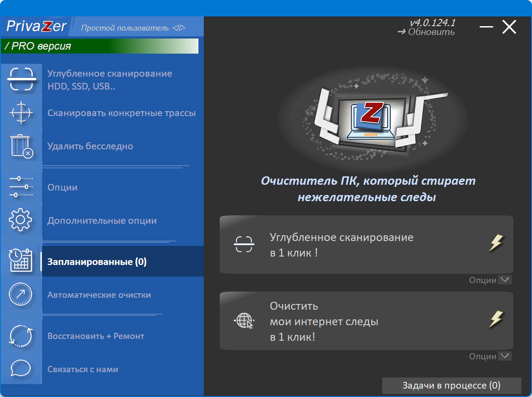This screenshot has width=532, height=397.
Task: Click the lightning bolt on internet traces card
Action: 496,319
